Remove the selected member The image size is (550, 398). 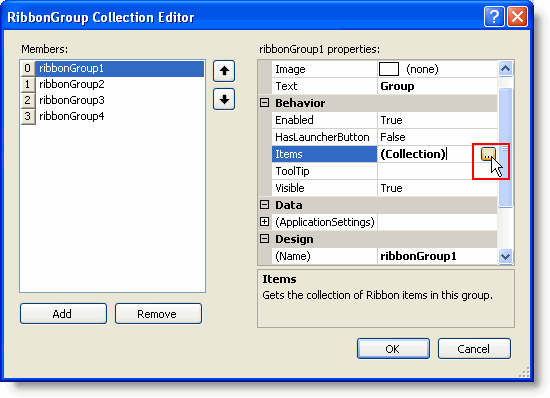tap(158, 313)
